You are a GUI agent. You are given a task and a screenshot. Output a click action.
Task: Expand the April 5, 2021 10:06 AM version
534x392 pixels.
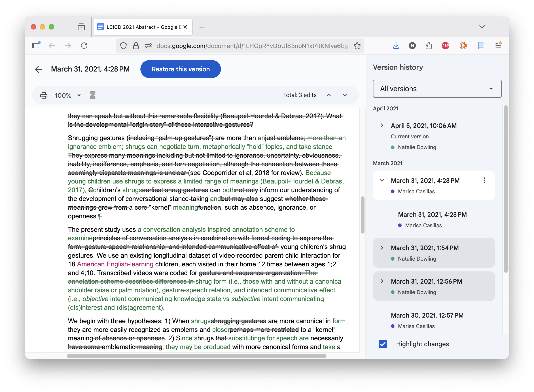tap(382, 126)
